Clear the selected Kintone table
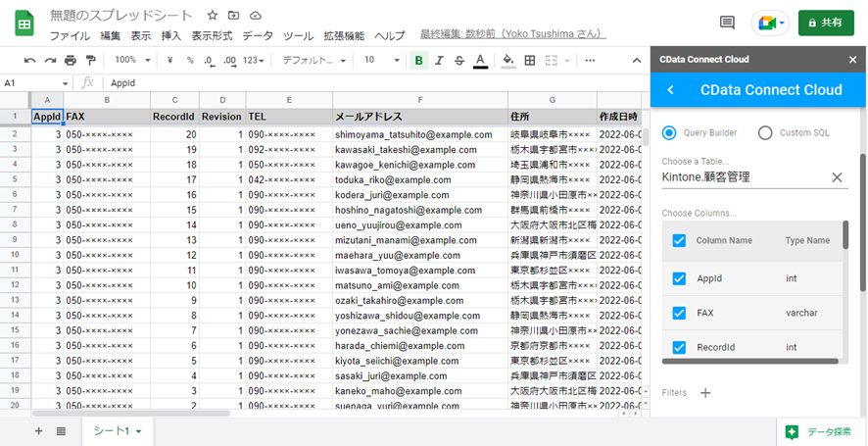 click(x=837, y=177)
